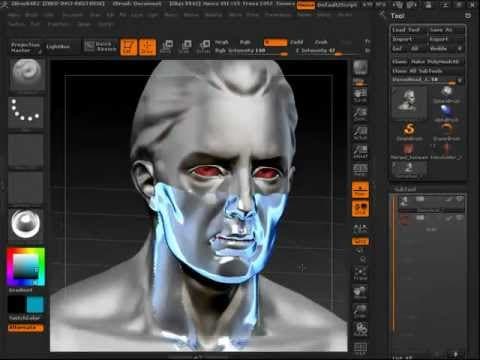Collapse the SubTool section header

point(405,189)
